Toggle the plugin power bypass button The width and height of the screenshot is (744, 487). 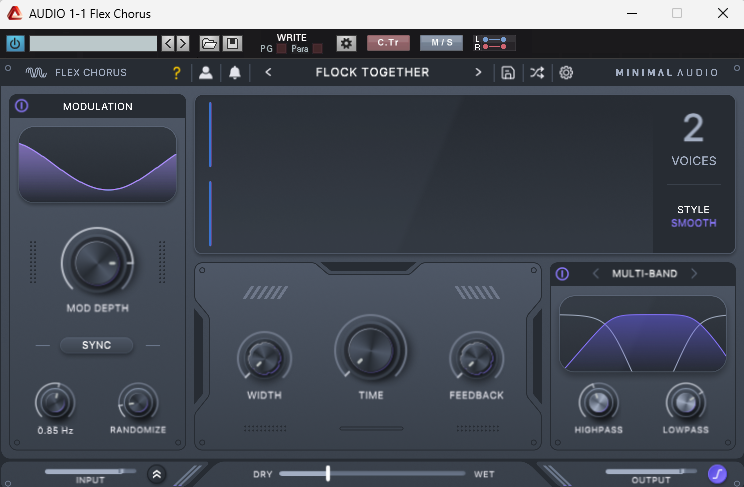point(15,44)
